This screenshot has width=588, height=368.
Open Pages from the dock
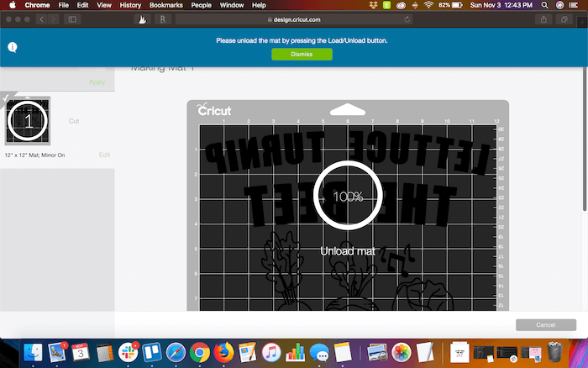coord(248,353)
